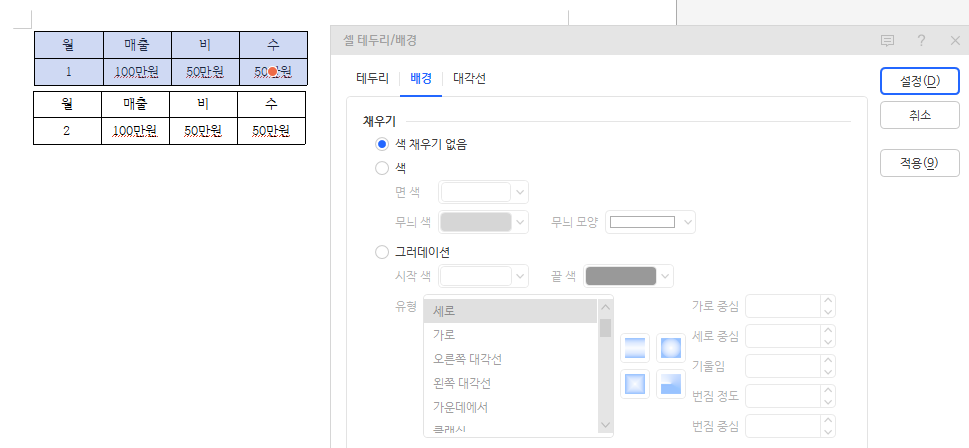This screenshot has width=969, height=448.
Task: Click 비 header in highlighted table
Action: tap(205, 45)
